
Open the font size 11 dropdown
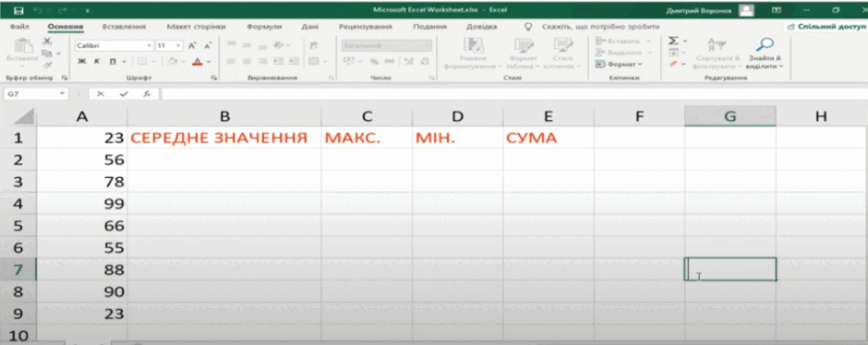pos(178,46)
